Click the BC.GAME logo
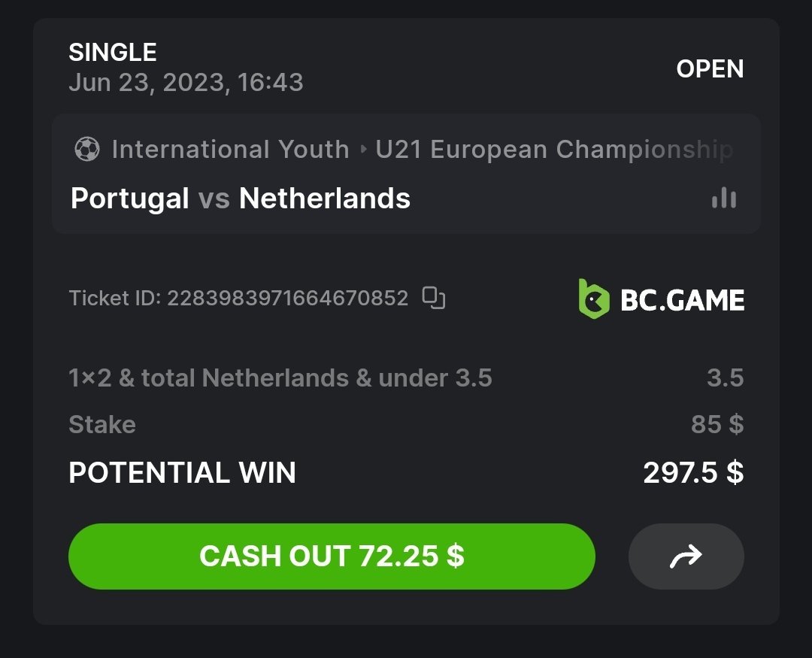The image size is (812, 658). pyautogui.click(x=661, y=299)
